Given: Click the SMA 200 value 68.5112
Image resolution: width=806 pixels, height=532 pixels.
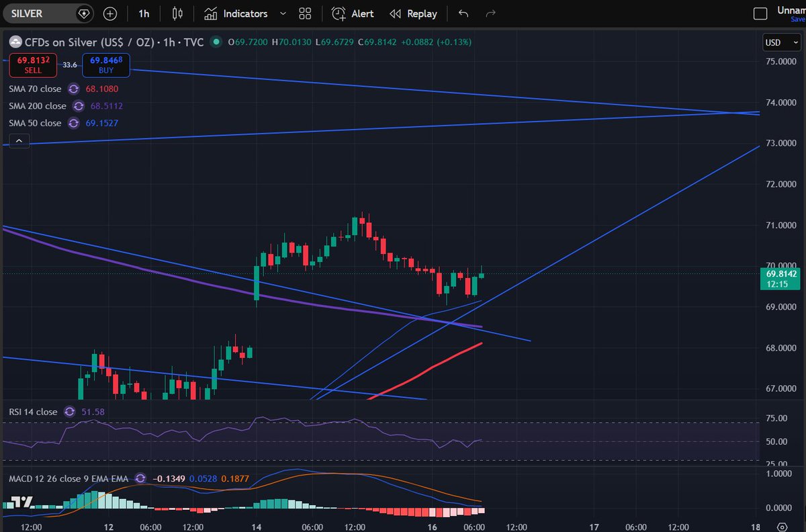Looking at the screenshot, I should 107,106.
